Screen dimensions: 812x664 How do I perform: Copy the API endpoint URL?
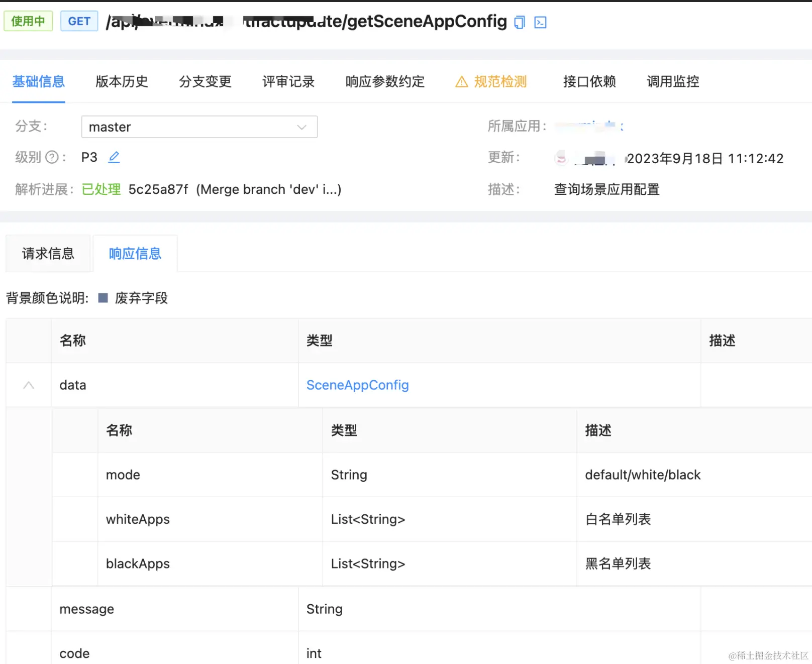pyautogui.click(x=519, y=22)
